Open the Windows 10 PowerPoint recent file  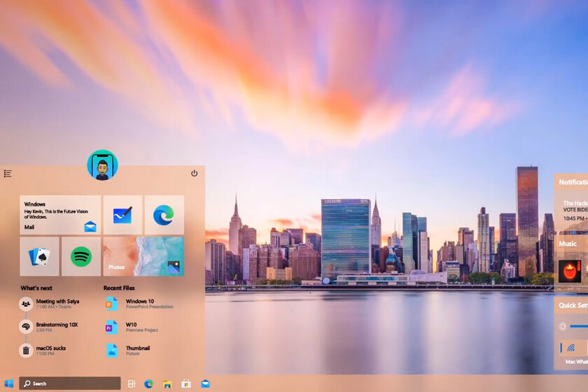(140, 303)
